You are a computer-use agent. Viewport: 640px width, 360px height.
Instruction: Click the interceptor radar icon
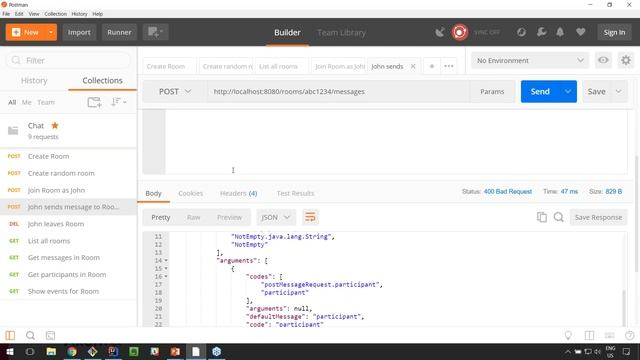tap(460, 32)
